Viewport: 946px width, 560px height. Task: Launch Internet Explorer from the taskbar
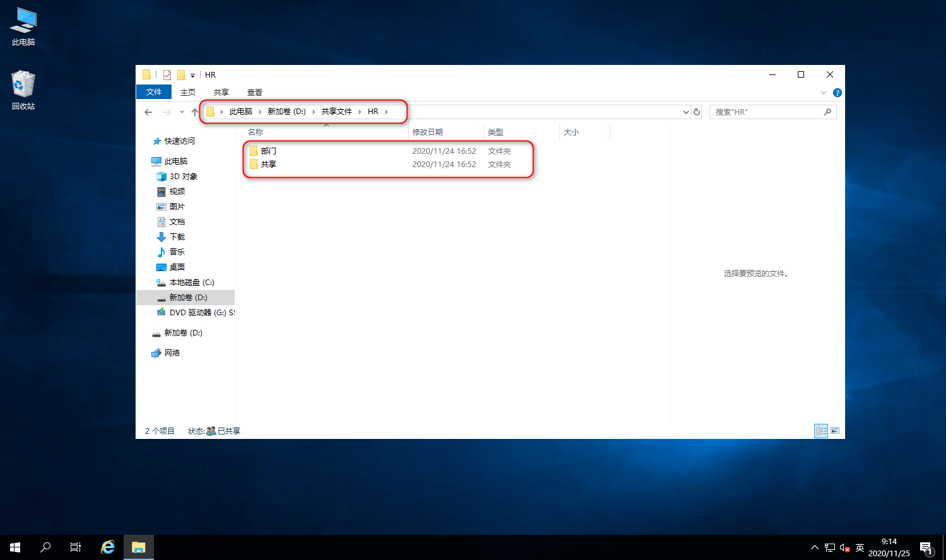pos(108,547)
